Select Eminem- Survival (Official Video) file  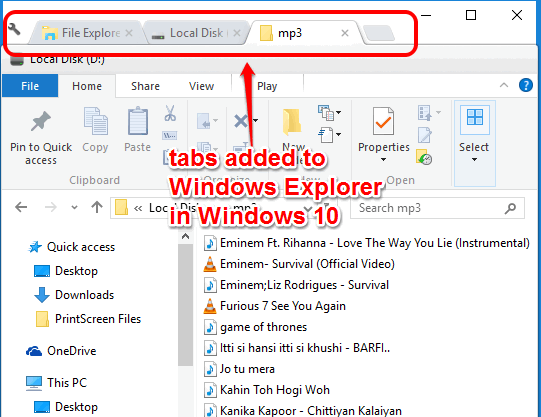point(299,264)
